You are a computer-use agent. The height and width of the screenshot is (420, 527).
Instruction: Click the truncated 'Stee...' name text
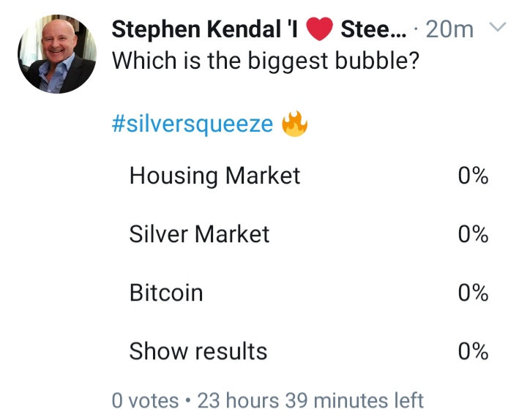[x=371, y=30]
